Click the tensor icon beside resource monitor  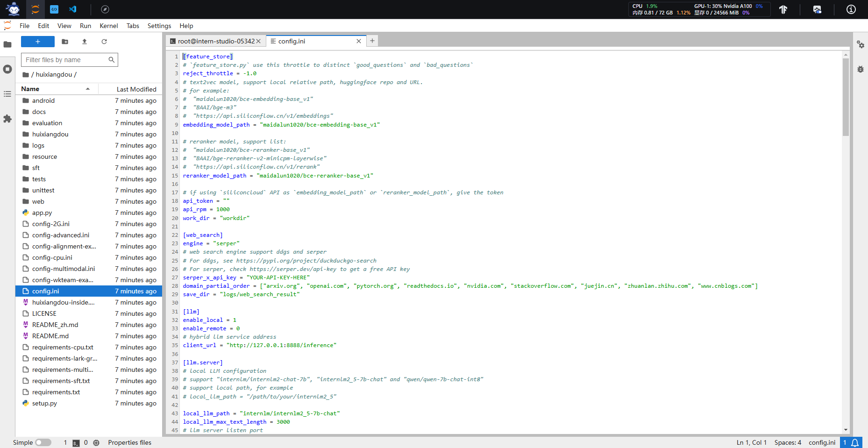pyautogui.click(x=783, y=9)
